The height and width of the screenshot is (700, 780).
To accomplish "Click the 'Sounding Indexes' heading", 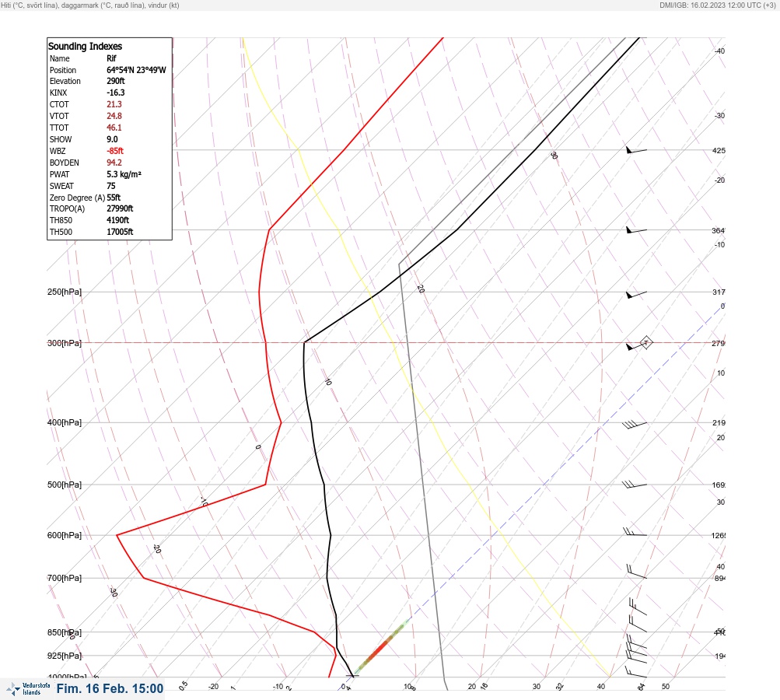I will [x=85, y=46].
